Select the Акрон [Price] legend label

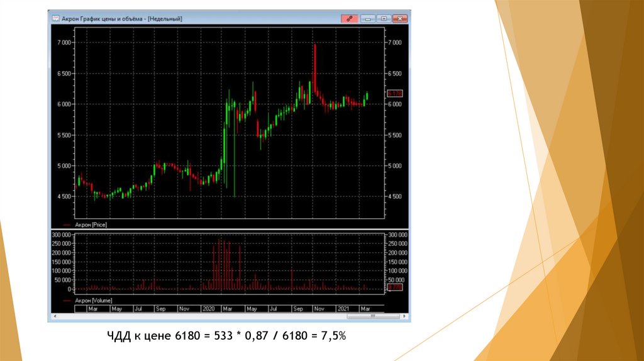click(x=91, y=225)
